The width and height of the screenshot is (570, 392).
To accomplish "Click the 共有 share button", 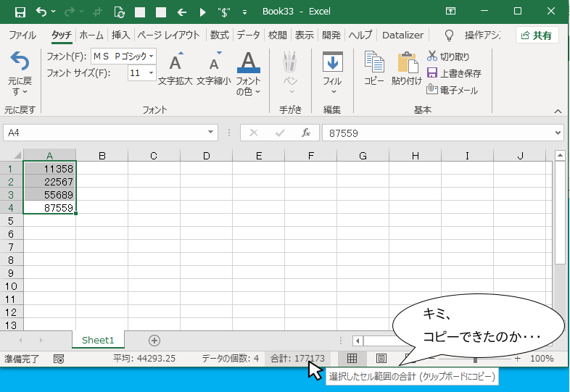I will (537, 36).
